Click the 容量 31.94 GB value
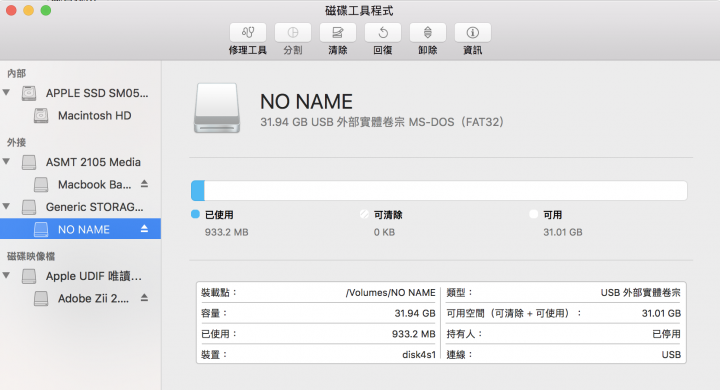This screenshot has height=390, width=720. point(415,313)
